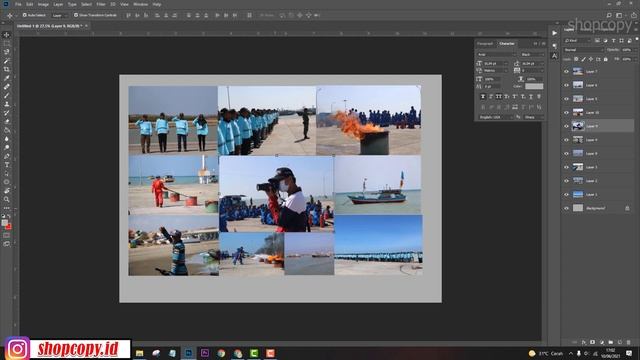This screenshot has height=360, width=640.
Task: Select the Brush tool
Action: click(x=7, y=96)
